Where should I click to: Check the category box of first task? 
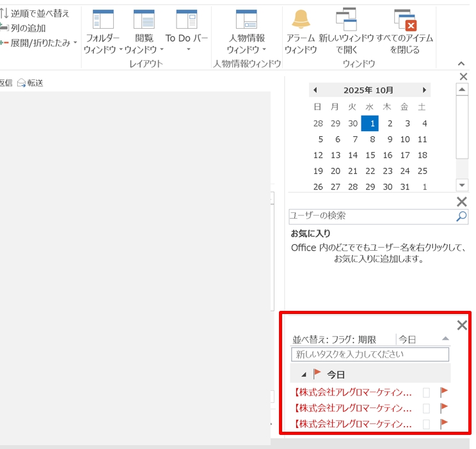coord(427,392)
